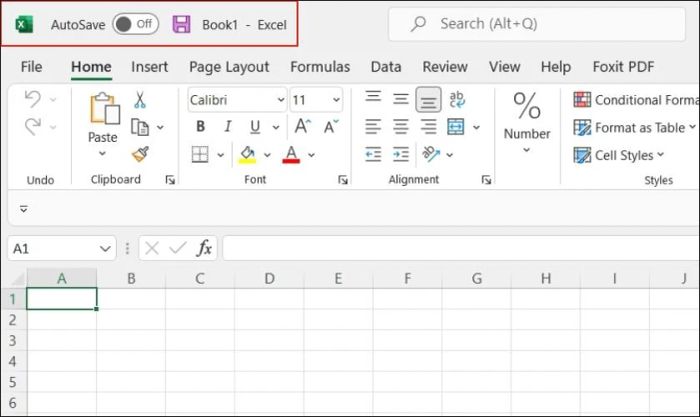This screenshot has width=700, height=417.
Task: Click the Wrap Text icon
Action: (x=457, y=99)
